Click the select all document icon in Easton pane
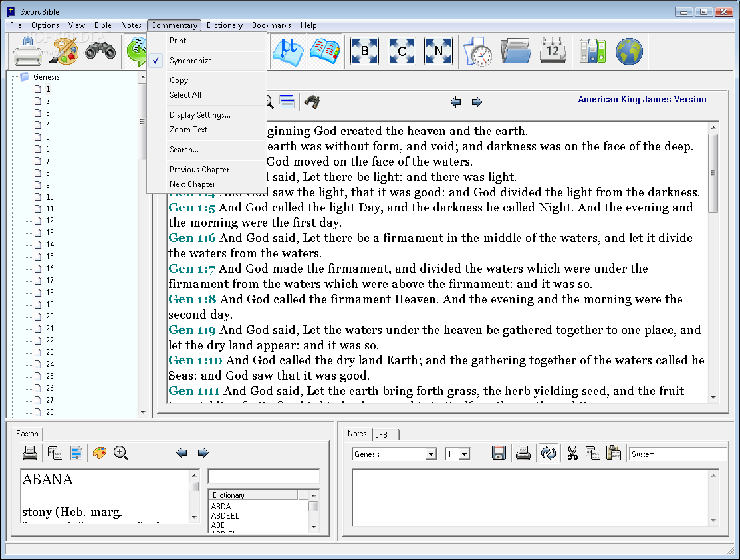Image resolution: width=740 pixels, height=560 pixels. [76, 453]
